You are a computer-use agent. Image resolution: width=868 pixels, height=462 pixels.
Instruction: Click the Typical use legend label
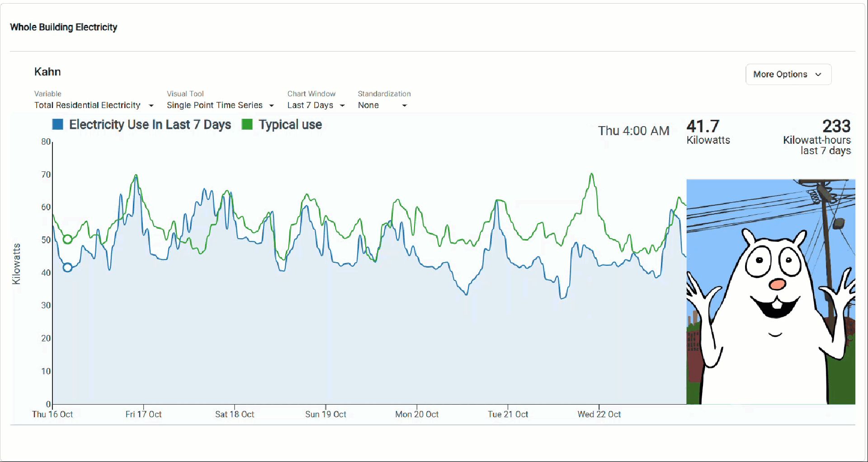point(290,124)
